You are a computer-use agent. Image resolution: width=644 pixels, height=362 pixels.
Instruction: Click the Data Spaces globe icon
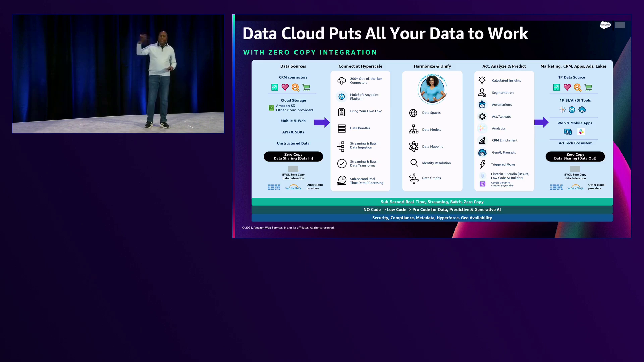(413, 113)
